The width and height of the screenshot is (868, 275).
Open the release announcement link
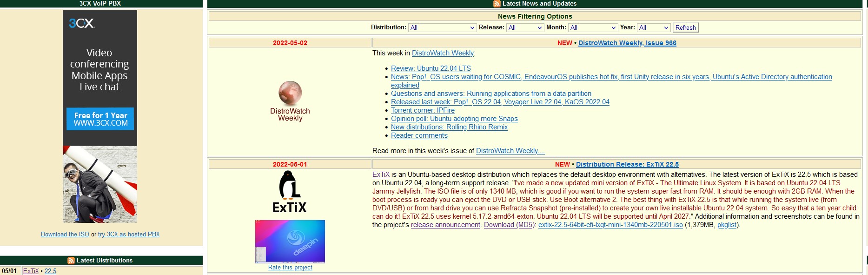445,225
